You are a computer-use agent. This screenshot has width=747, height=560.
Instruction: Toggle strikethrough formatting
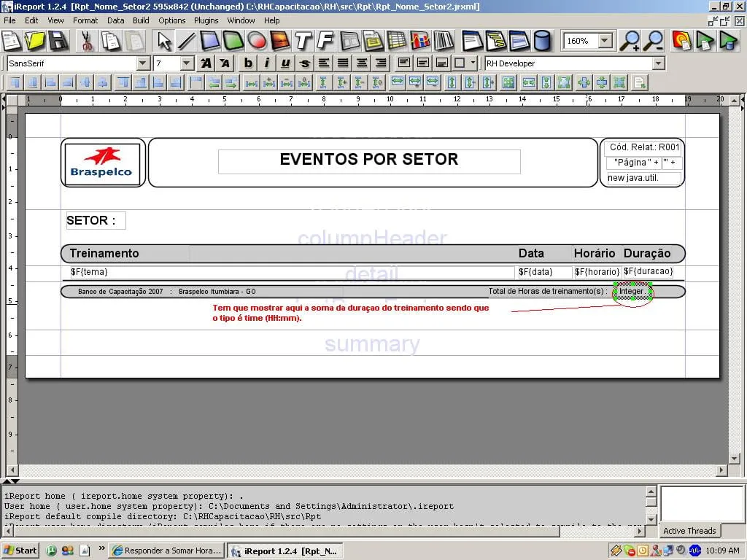pos(304,63)
